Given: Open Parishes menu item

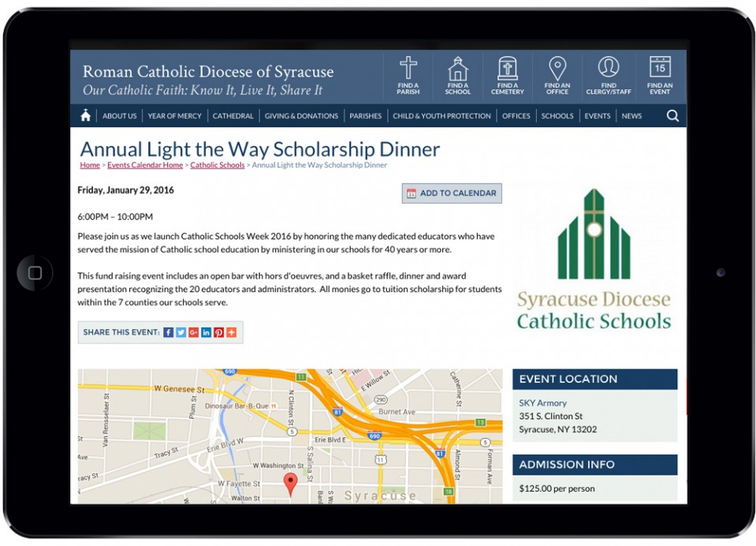Looking at the screenshot, I should pos(366,116).
